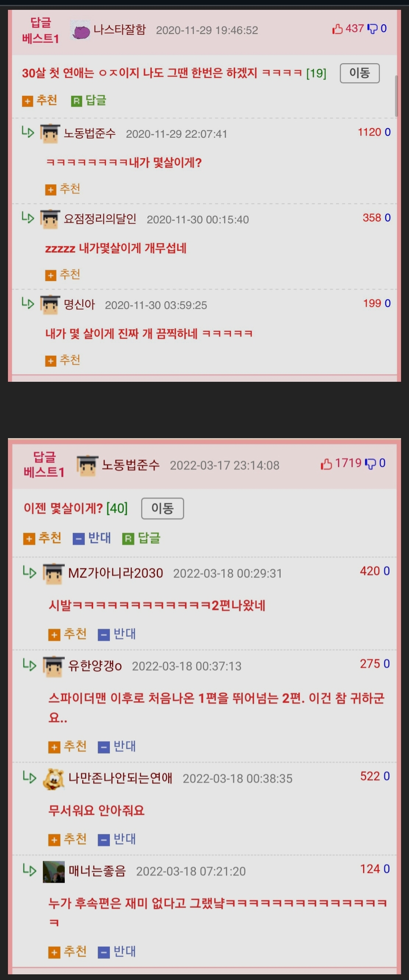Click 반대 under 이젠 몇살이게? comment

92,538
